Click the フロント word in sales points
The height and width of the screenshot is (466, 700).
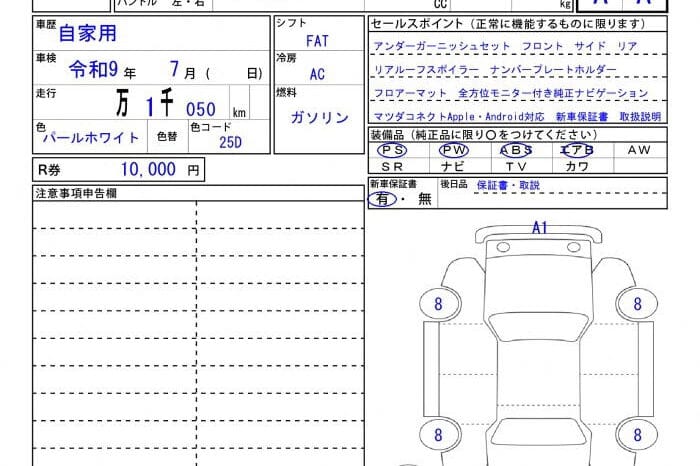[542, 46]
